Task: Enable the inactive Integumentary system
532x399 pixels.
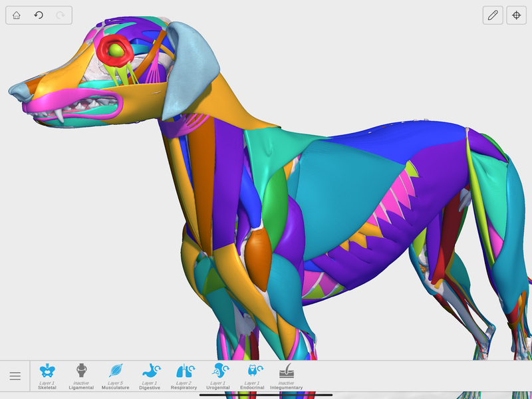Action: tap(286, 376)
